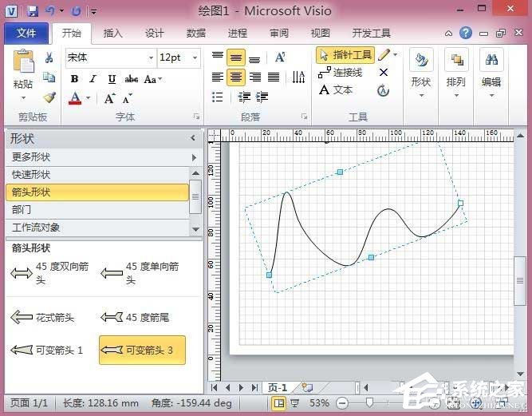Open the Department stencil
The height and width of the screenshot is (416, 532).
(x=97, y=209)
